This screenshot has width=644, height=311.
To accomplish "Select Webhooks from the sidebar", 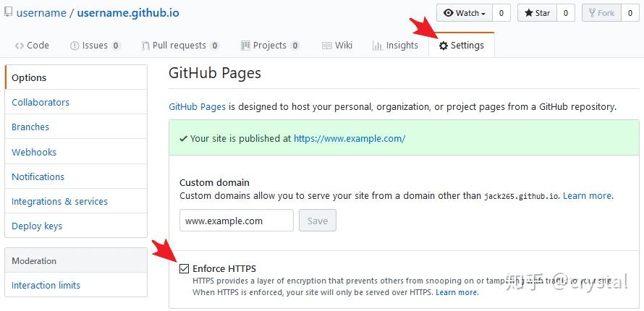I will click(x=34, y=152).
